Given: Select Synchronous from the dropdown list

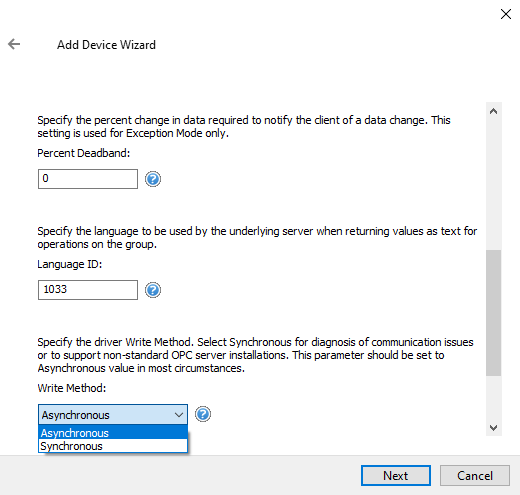Looking at the screenshot, I should [x=113, y=446].
